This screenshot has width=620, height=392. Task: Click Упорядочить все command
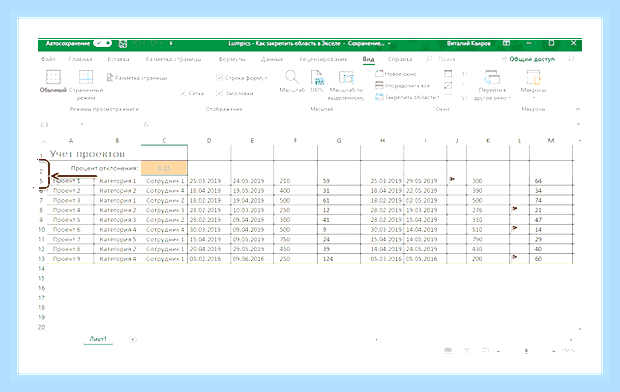402,85
